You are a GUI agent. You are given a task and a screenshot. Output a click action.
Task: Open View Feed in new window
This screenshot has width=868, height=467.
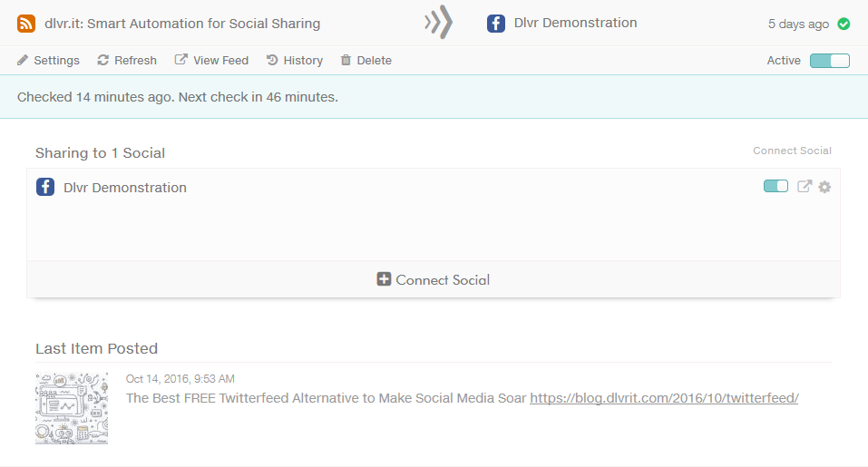pos(211,61)
